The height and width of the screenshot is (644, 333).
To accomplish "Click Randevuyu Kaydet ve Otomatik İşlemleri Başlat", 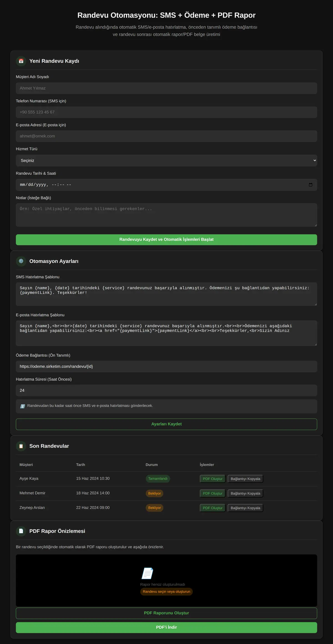I will (x=167, y=240).
